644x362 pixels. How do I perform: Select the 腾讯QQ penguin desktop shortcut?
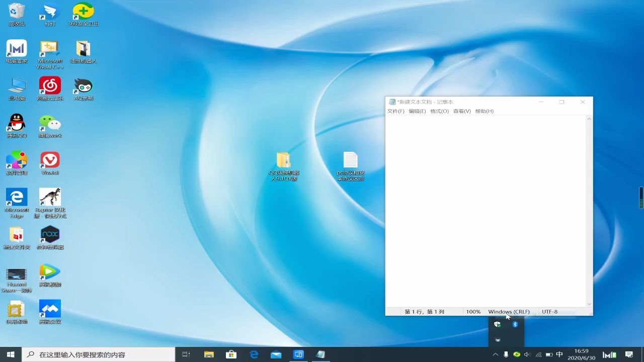tap(17, 126)
